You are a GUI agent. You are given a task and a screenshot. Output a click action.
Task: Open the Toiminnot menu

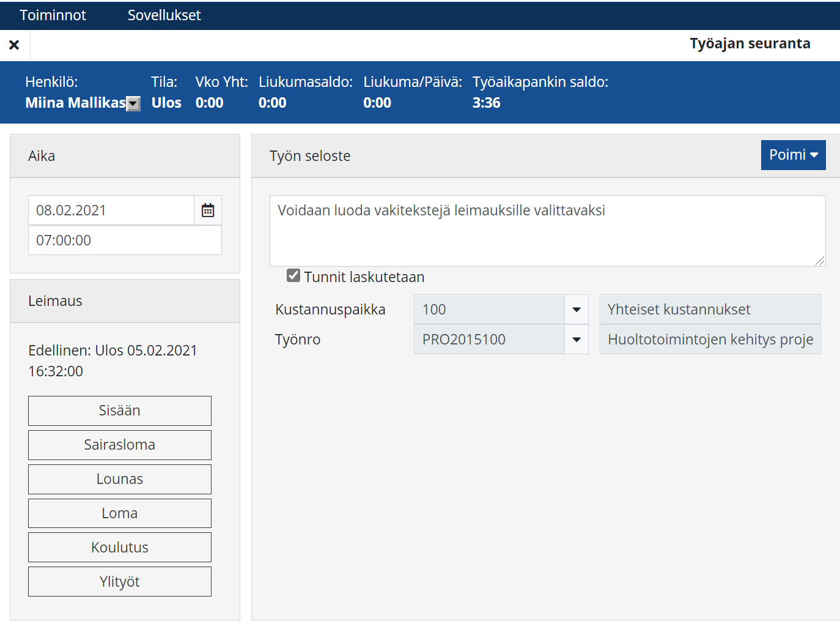click(x=53, y=15)
